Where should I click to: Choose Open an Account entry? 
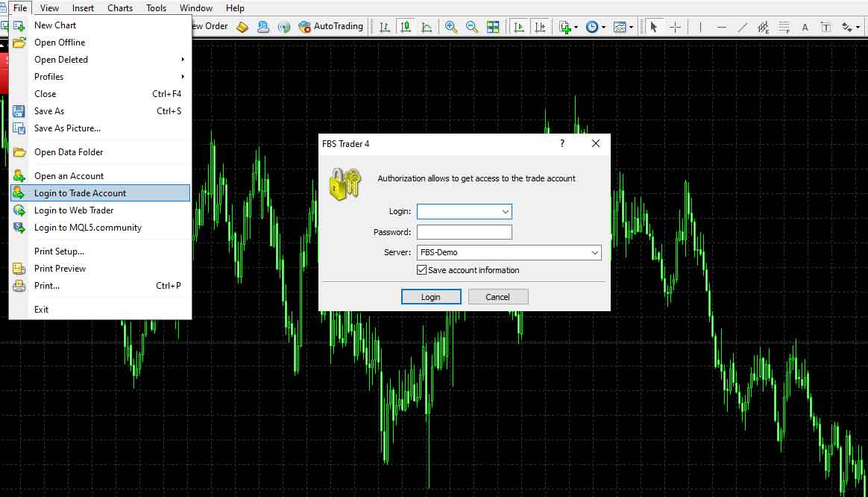(100, 175)
